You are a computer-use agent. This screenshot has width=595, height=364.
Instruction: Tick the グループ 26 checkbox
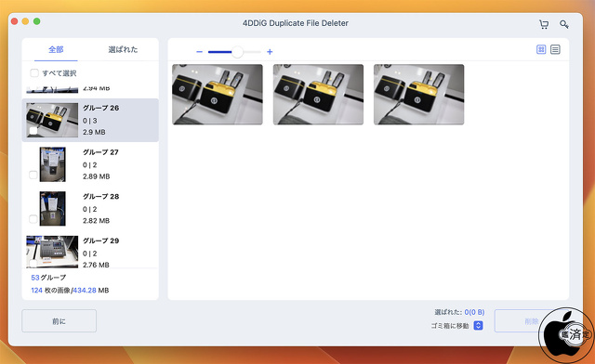(33, 131)
